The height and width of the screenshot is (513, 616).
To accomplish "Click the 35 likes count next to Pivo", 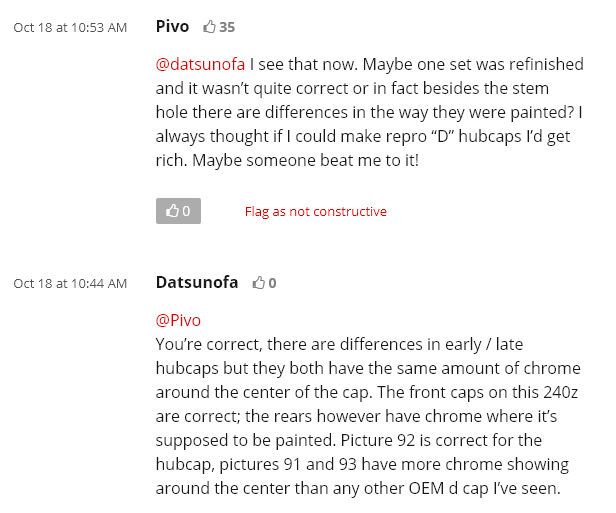I will pyautogui.click(x=227, y=27).
